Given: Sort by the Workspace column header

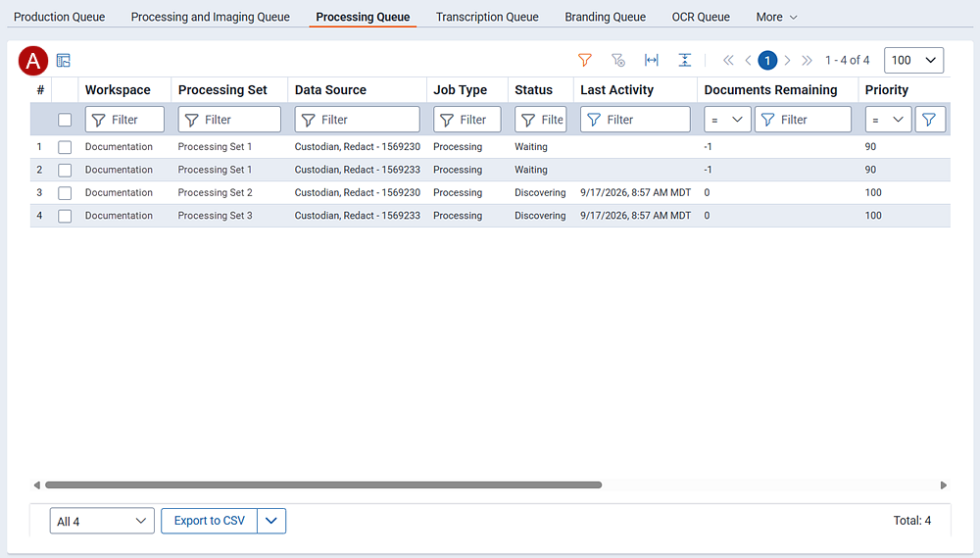Looking at the screenshot, I should 118,90.
